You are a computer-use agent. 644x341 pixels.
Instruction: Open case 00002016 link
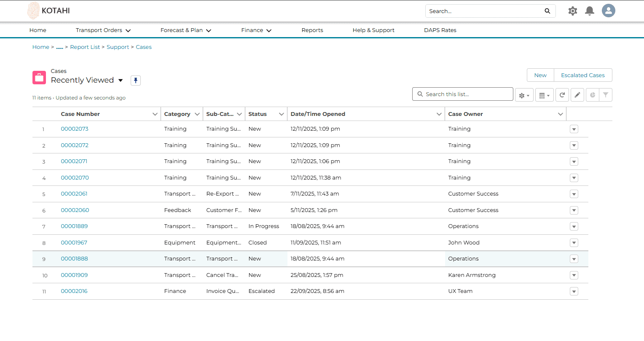pos(74,291)
